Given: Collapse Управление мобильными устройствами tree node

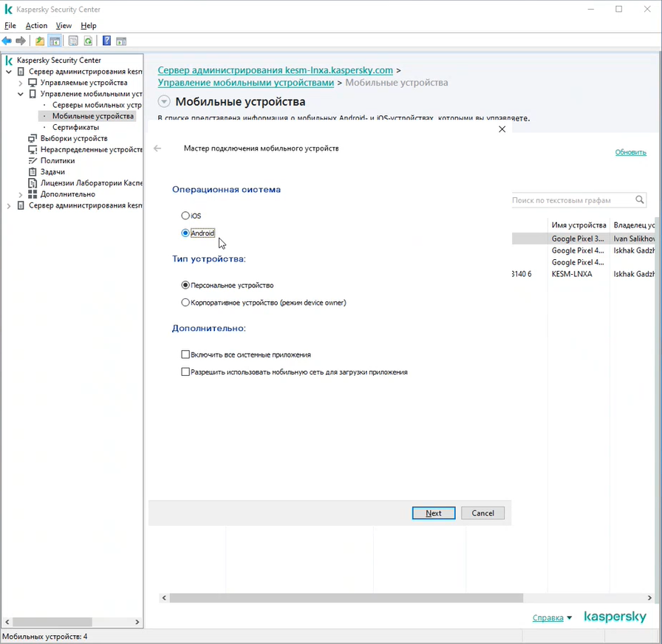Looking at the screenshot, I should click(21, 94).
